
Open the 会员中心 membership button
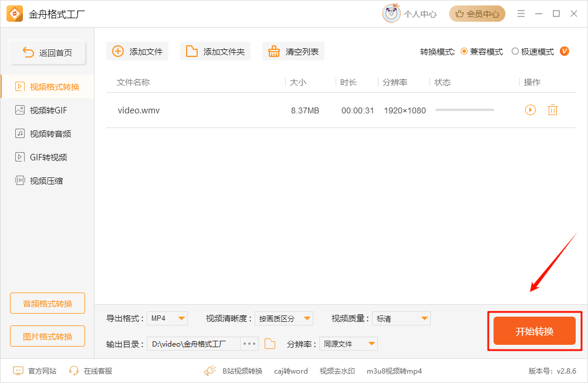[477, 14]
